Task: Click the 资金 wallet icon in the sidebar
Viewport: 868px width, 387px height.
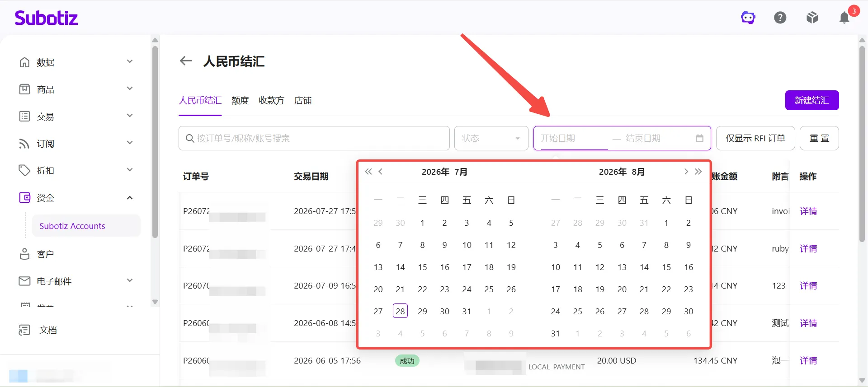Action: (24, 198)
